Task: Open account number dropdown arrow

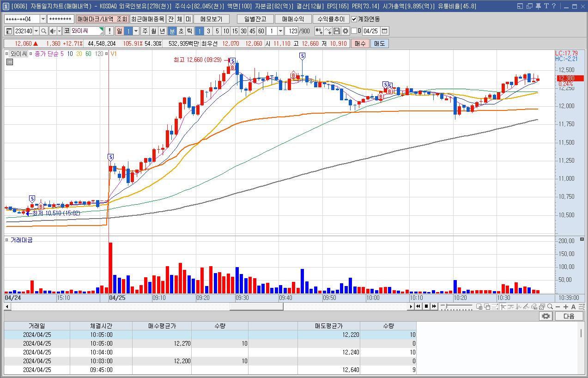Action: point(43,19)
